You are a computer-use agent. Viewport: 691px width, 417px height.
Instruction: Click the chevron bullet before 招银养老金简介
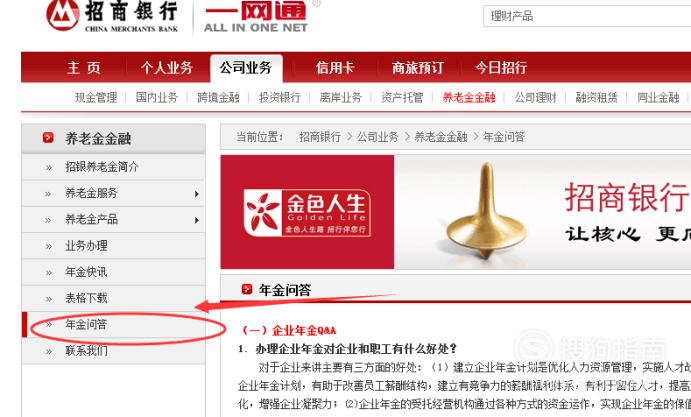click(48, 168)
